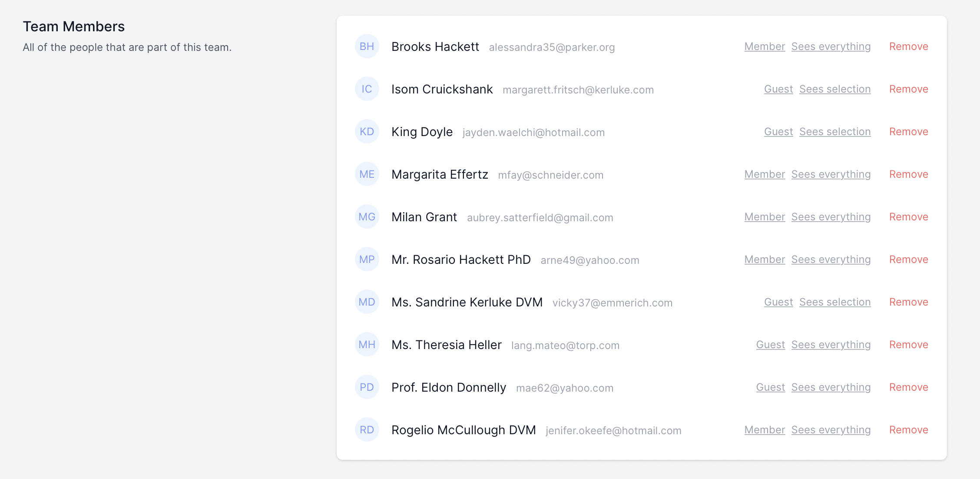This screenshot has width=980, height=479.
Task: Select the name King Doyle
Action: [x=422, y=132]
